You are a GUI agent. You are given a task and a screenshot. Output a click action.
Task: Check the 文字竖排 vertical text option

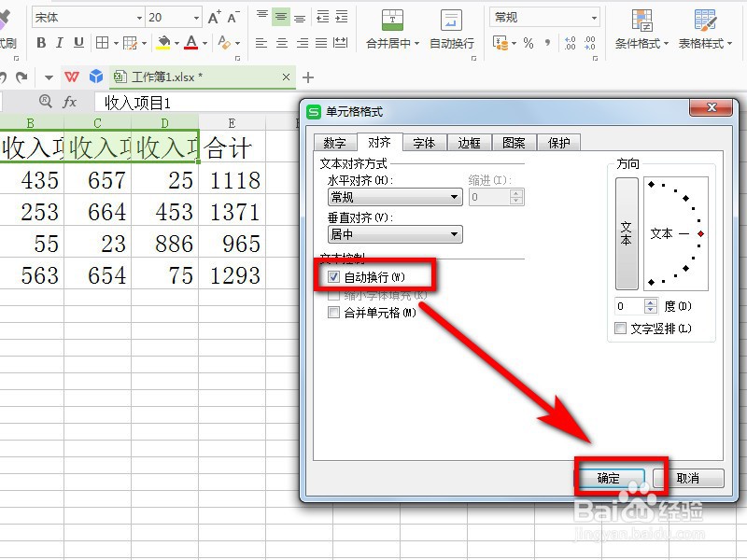click(x=619, y=328)
